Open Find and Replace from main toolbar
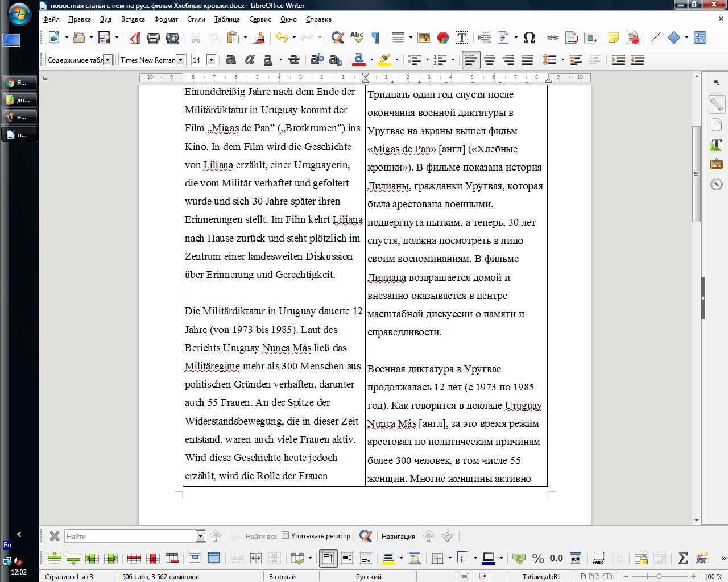The width and height of the screenshot is (728, 582). pos(338,38)
